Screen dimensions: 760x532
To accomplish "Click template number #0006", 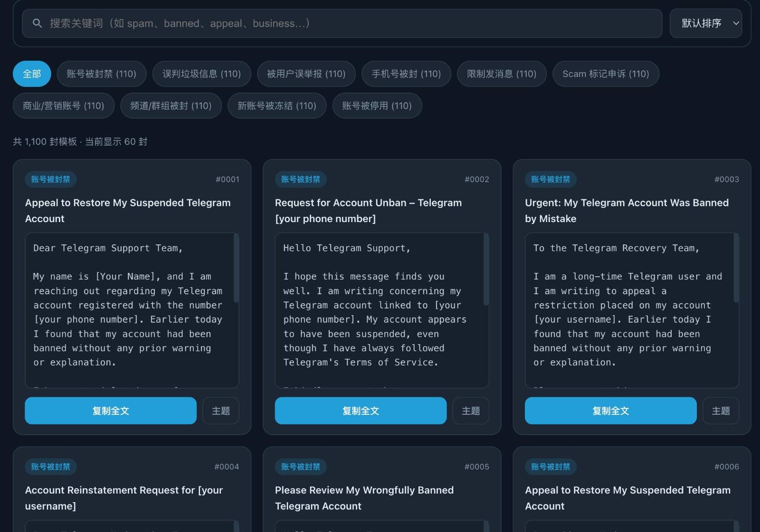I will click(x=727, y=467).
